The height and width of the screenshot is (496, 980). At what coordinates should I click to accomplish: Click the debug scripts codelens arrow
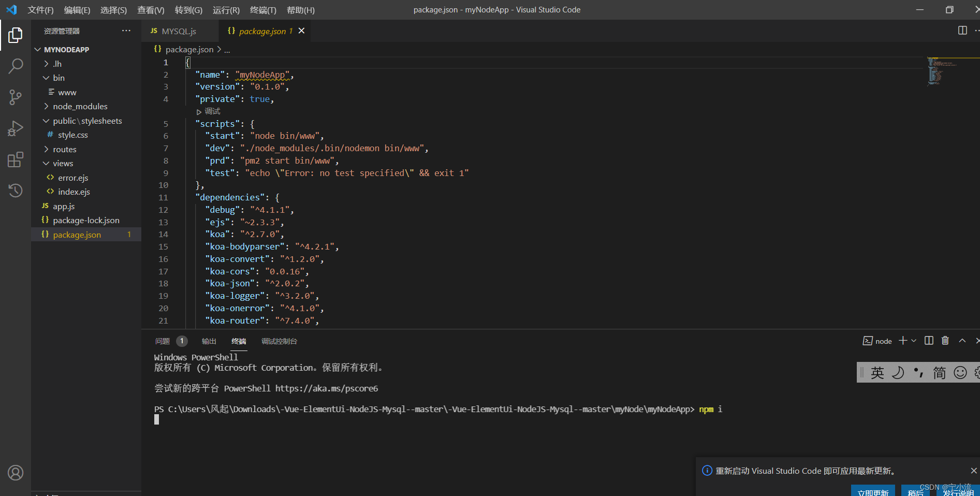coord(199,112)
